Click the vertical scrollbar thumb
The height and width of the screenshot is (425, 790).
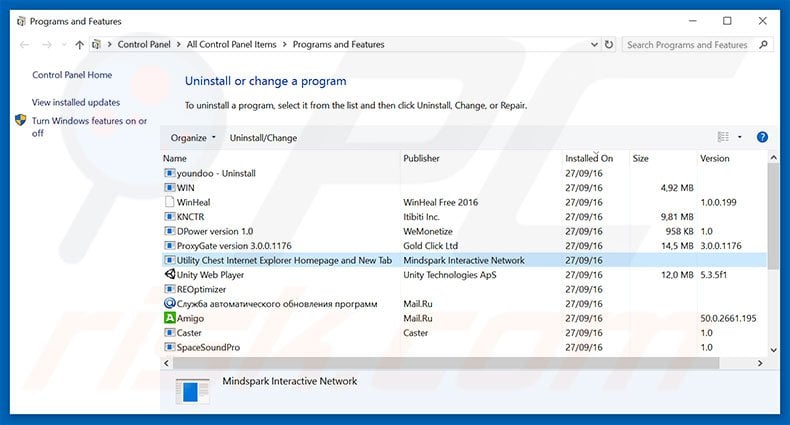point(773,217)
